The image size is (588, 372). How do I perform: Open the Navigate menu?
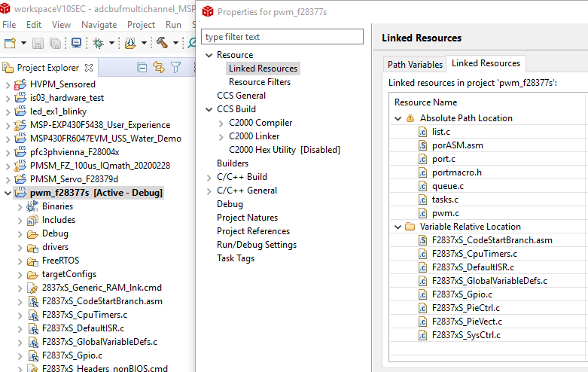click(99, 24)
